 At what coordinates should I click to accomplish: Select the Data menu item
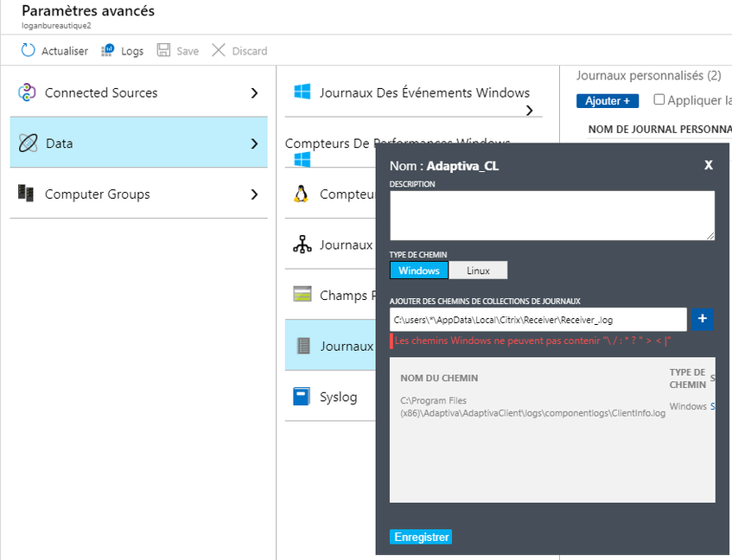pos(59,143)
